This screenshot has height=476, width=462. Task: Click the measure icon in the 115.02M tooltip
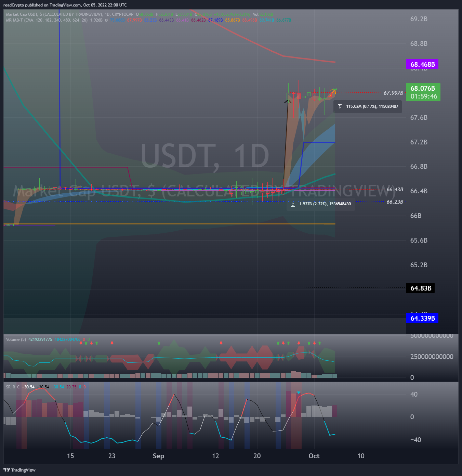point(340,107)
